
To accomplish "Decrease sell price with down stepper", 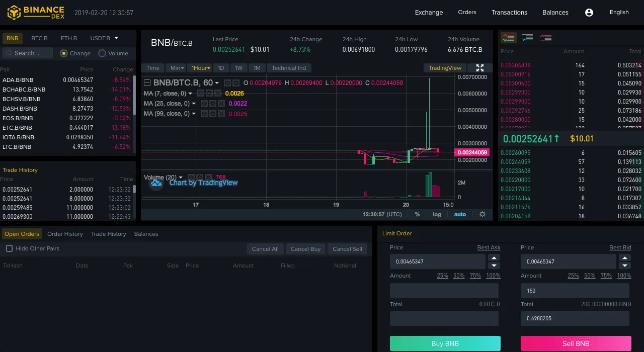I will tap(625, 266).
